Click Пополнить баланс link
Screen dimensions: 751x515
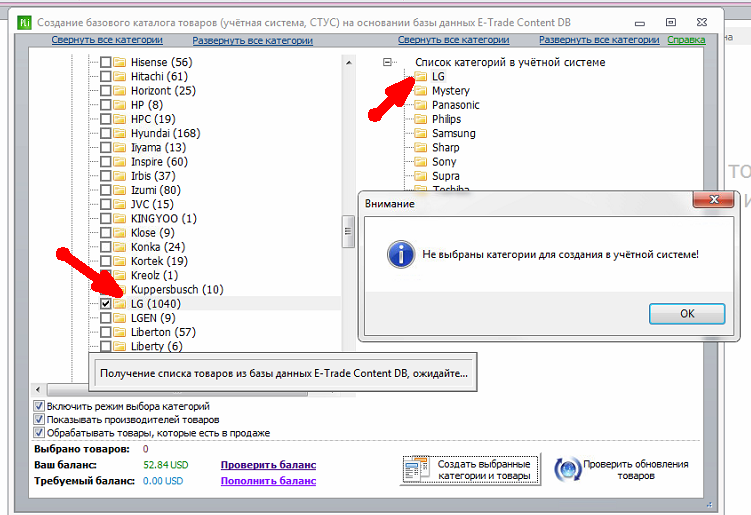point(268,481)
